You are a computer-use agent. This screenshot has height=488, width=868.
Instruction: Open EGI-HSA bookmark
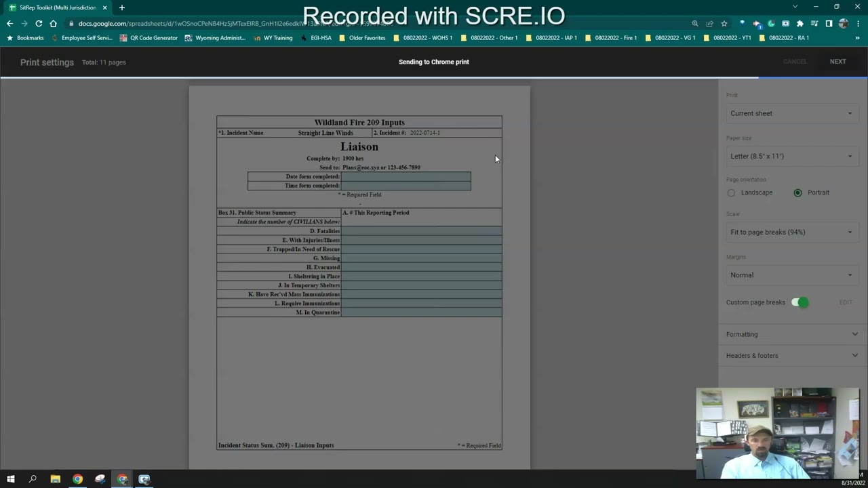[x=315, y=38]
